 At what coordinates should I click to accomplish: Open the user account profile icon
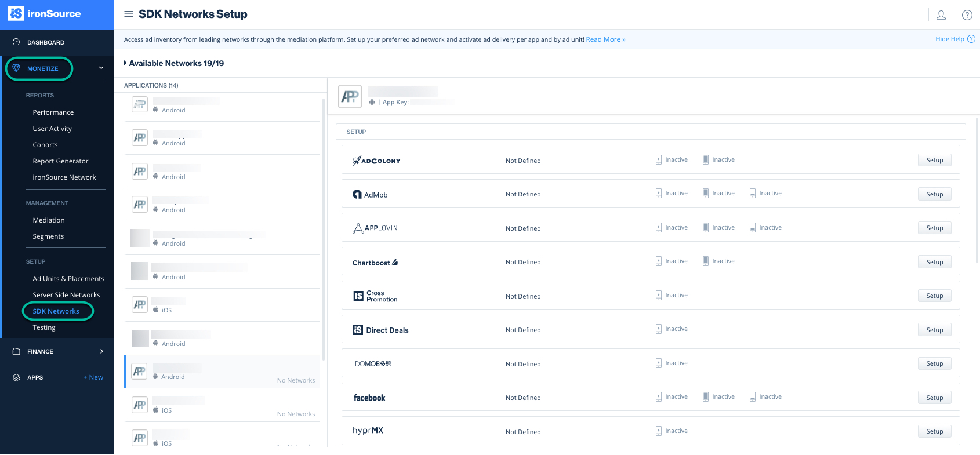pos(941,15)
